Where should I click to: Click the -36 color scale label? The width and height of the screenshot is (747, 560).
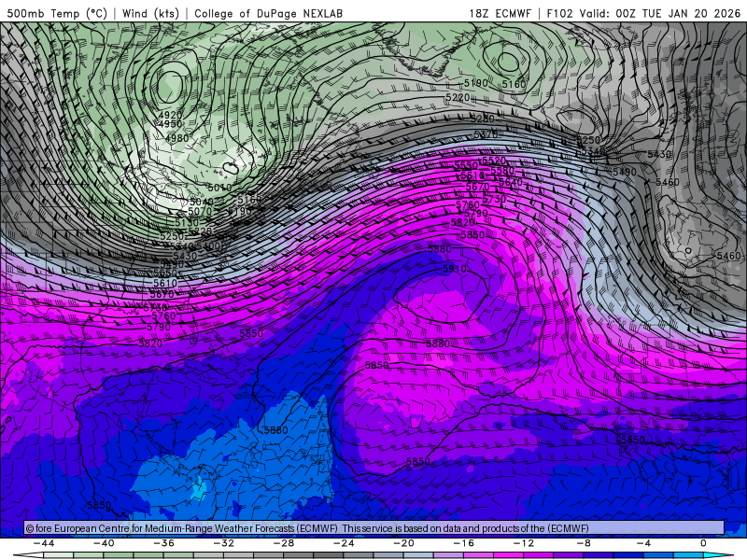coord(163,543)
